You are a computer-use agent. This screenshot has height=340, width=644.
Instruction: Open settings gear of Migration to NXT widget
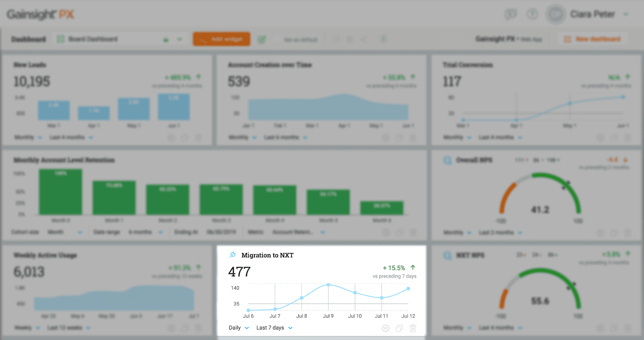(x=386, y=328)
